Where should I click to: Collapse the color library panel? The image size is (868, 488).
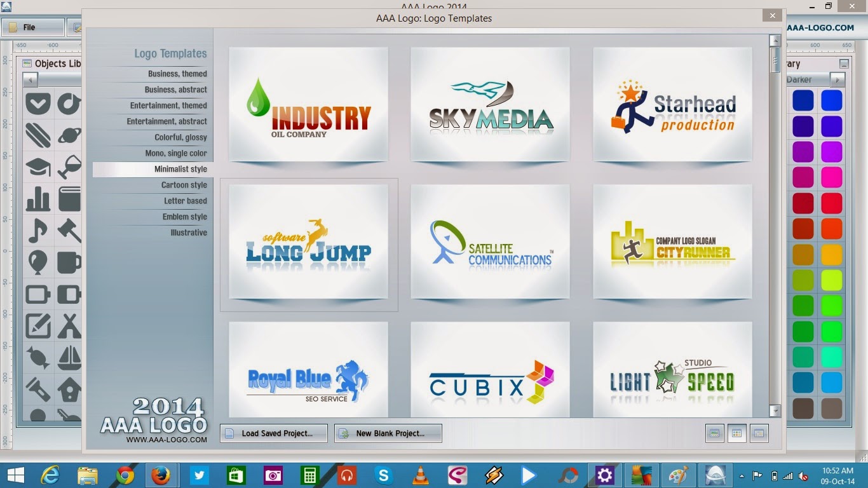click(x=843, y=64)
